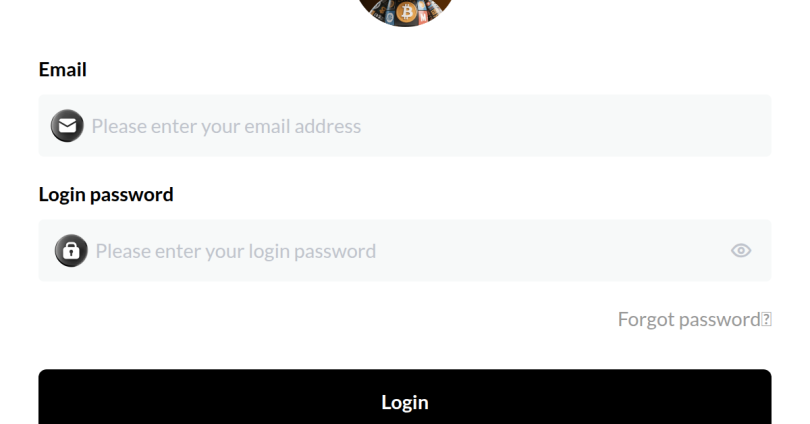810x424 pixels.
Task: Toggle password visibility with the eye icon
Action: point(741,250)
